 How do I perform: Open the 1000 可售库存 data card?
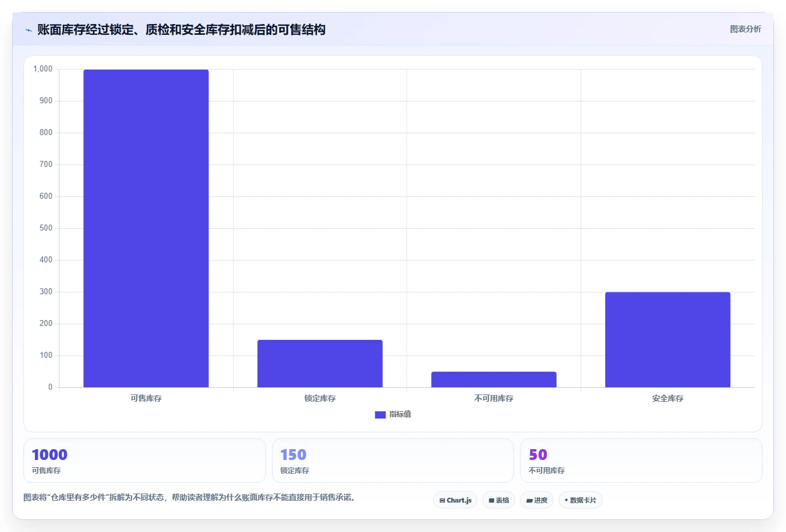145,461
